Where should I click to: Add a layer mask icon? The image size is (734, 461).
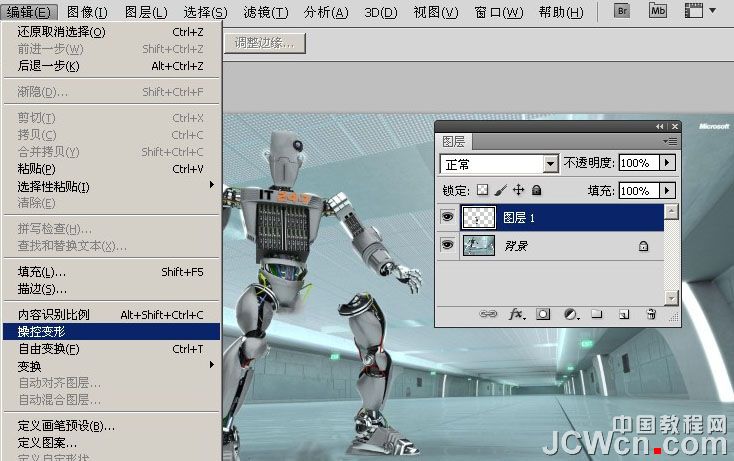543,314
